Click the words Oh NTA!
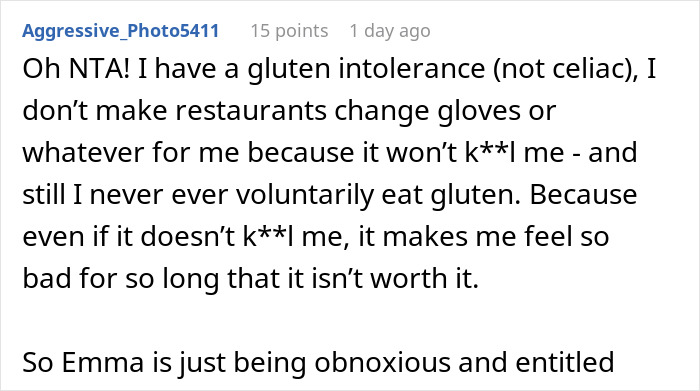 click(76, 69)
